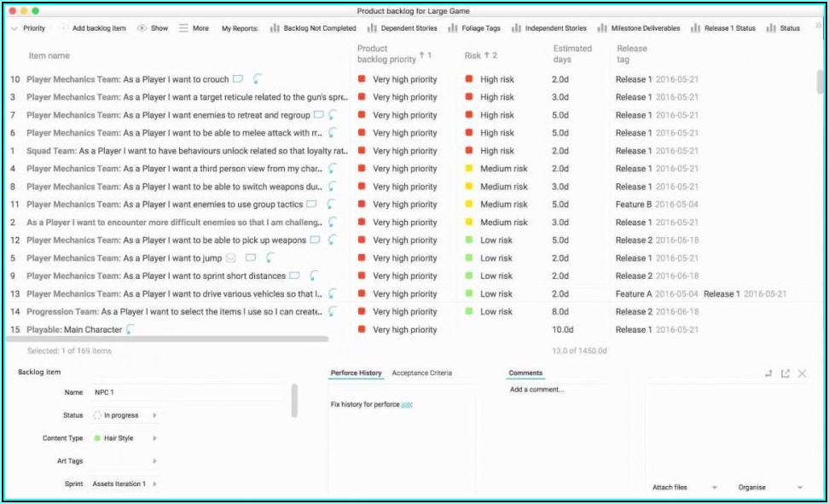The height and width of the screenshot is (504, 829).
Task: Open the Dependent Stories report
Action: 401,28
